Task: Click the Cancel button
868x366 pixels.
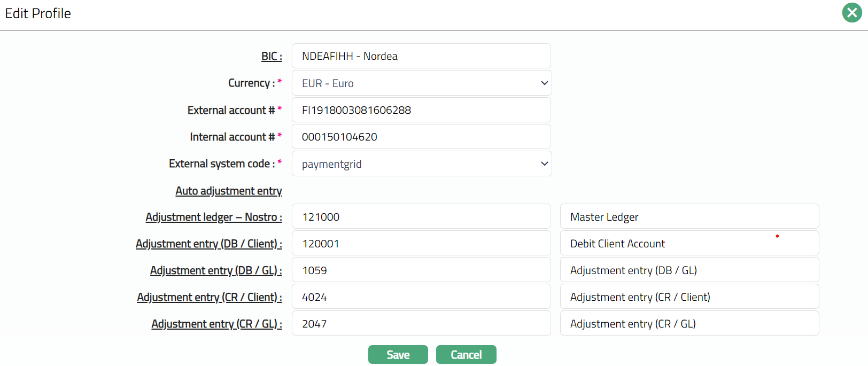Action: pyautogui.click(x=466, y=355)
